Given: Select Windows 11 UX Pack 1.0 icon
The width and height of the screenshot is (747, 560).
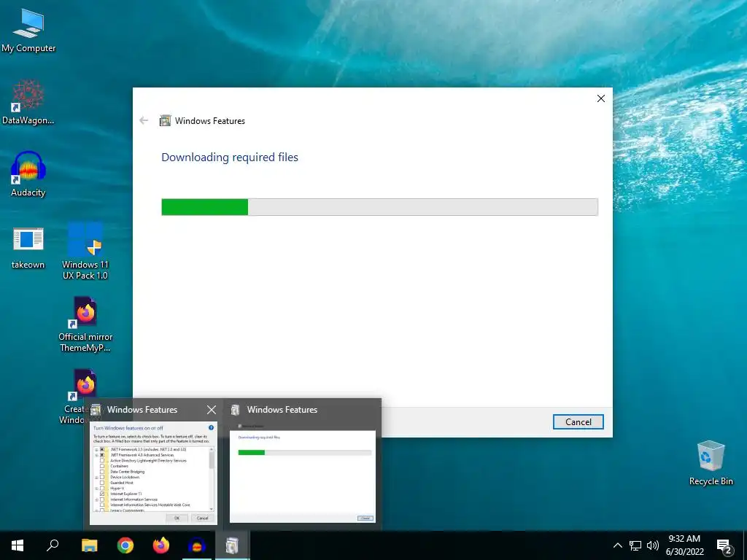Looking at the screenshot, I should pos(85,251).
